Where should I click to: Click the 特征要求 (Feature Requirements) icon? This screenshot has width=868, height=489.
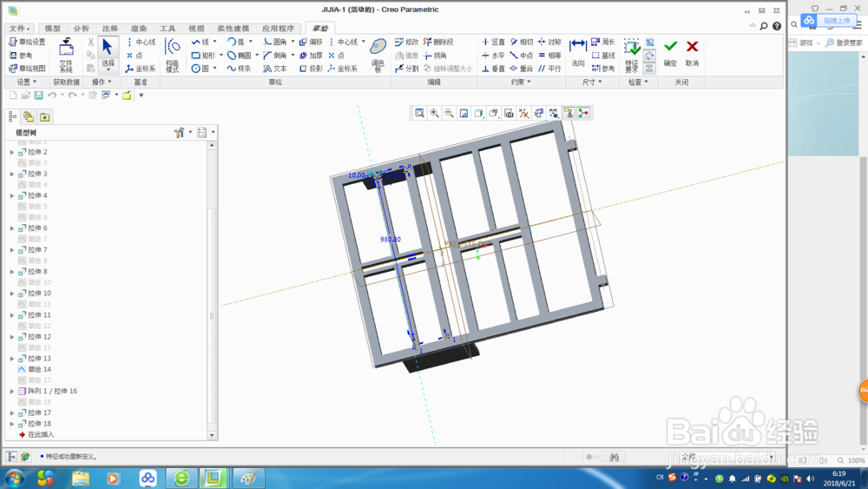coord(632,56)
